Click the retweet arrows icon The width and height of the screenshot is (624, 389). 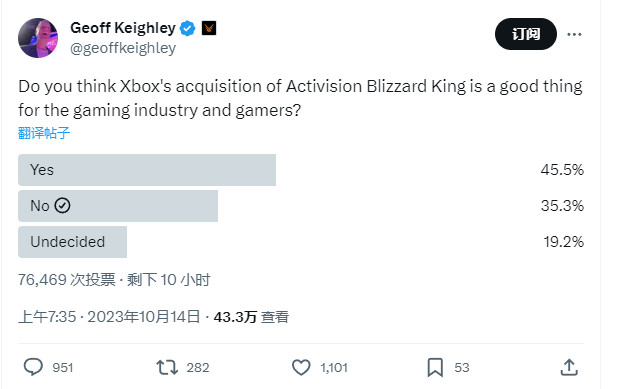(167, 367)
